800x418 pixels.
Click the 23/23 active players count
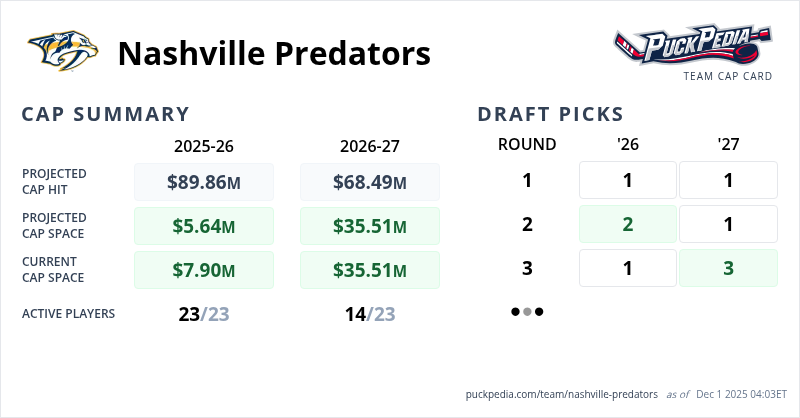click(203, 314)
